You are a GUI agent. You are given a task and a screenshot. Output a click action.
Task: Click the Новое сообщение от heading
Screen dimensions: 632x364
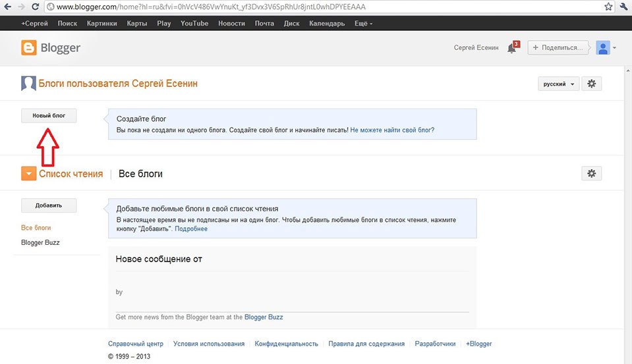(159, 259)
